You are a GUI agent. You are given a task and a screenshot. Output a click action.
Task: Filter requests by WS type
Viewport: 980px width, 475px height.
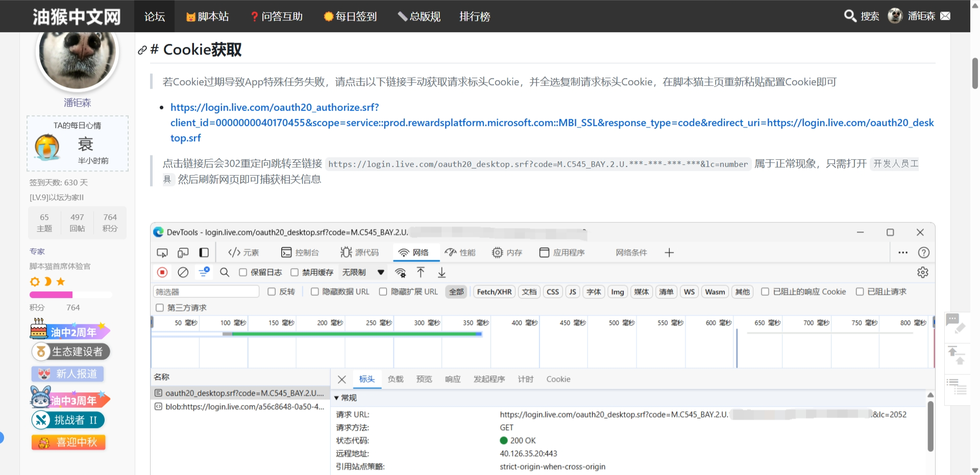[x=689, y=292]
